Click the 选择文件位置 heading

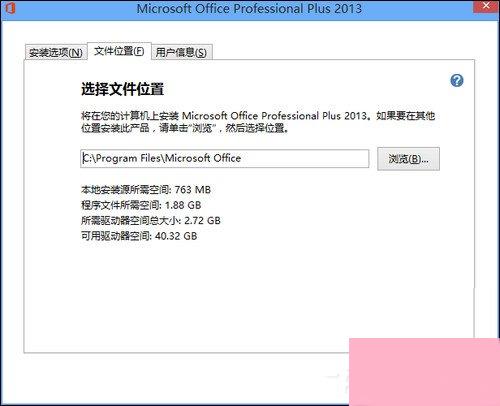click(122, 89)
